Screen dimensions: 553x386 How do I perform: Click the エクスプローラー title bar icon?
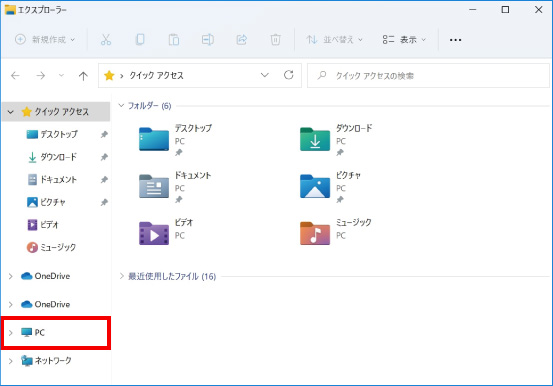pyautogui.click(x=10, y=10)
